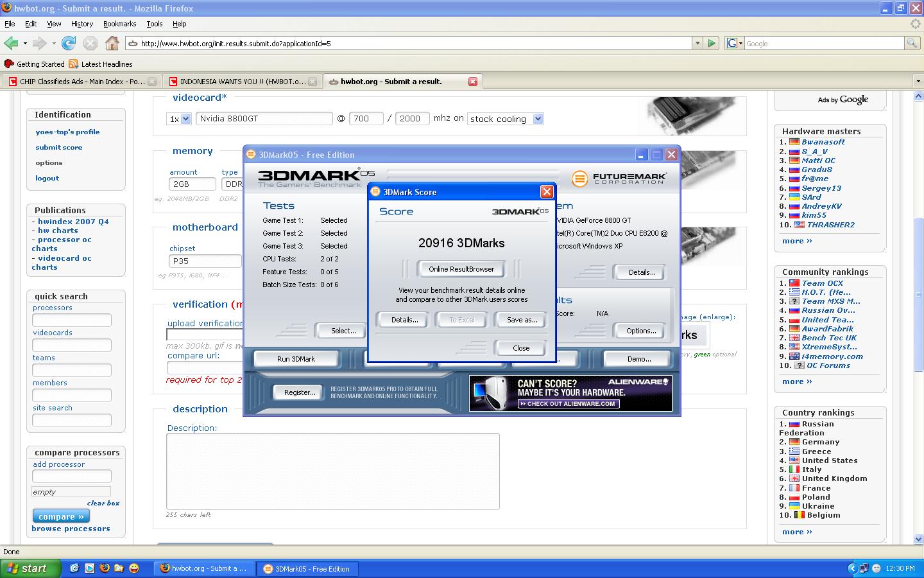
Task: Switch to CHIP Classifieds Ads tab
Action: click(82, 82)
